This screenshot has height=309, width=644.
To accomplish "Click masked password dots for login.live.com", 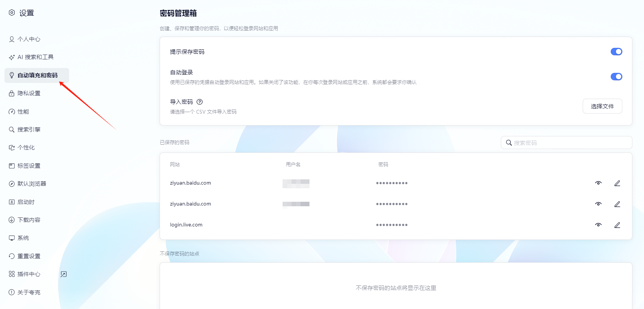I will coord(392,225).
